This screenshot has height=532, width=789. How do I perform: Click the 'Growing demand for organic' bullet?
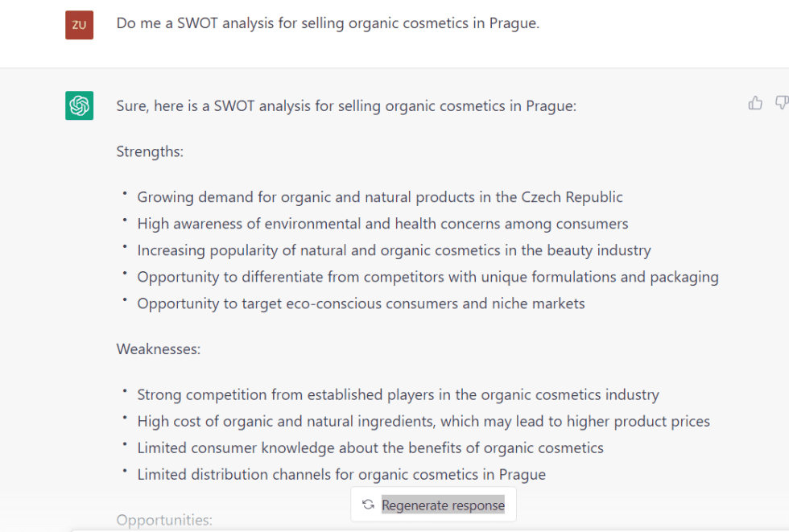click(380, 197)
